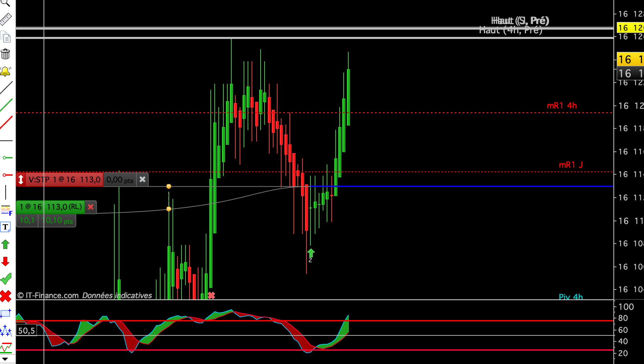Expand more drawing tools arrow
Viewport: 644px width, 364px height.
(5, 359)
